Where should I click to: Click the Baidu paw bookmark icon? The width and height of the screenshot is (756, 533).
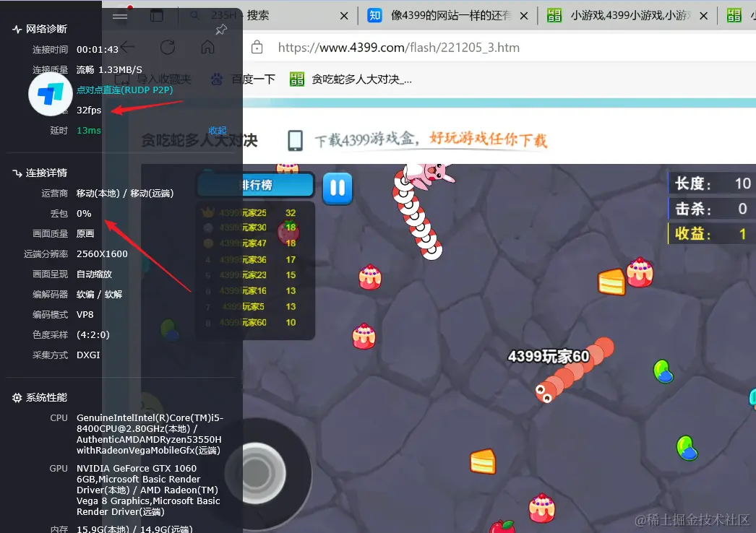(217, 79)
